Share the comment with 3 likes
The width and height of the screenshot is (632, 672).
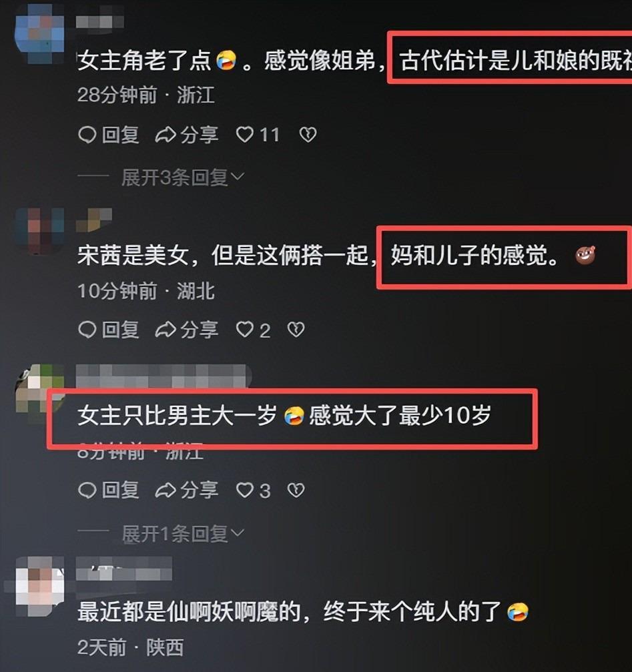click(186, 490)
